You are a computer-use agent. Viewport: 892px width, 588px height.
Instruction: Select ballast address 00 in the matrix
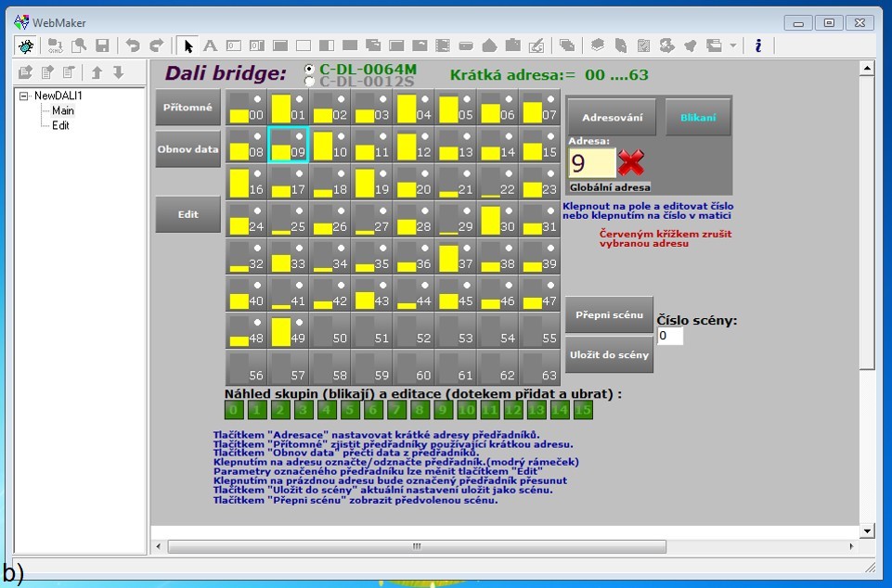click(246, 108)
